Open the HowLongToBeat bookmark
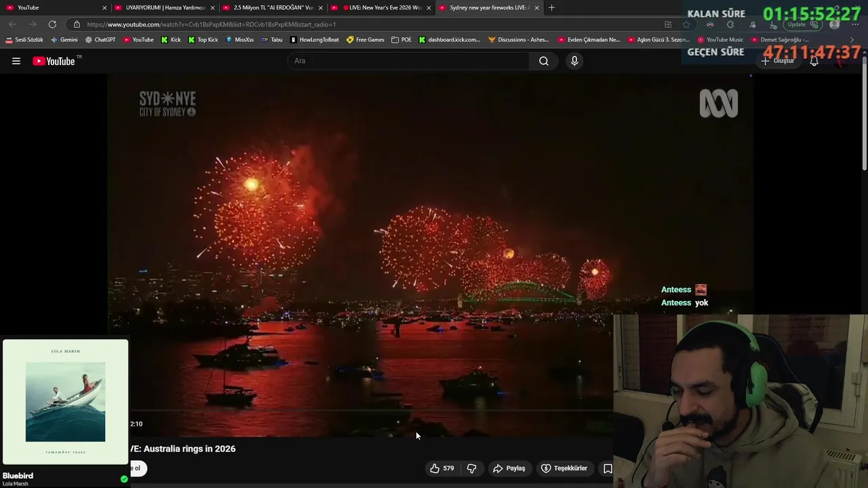 click(315, 40)
